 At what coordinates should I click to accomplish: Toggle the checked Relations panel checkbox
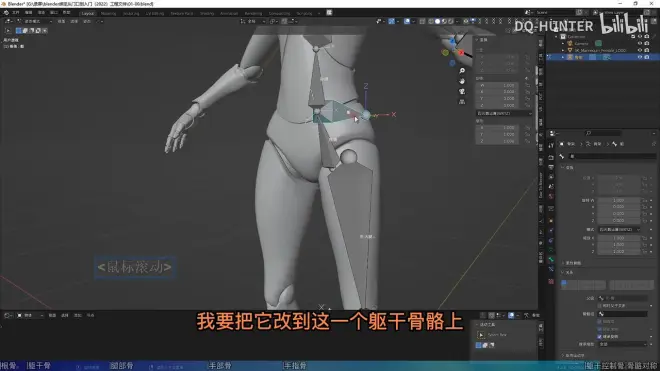pos(599,336)
